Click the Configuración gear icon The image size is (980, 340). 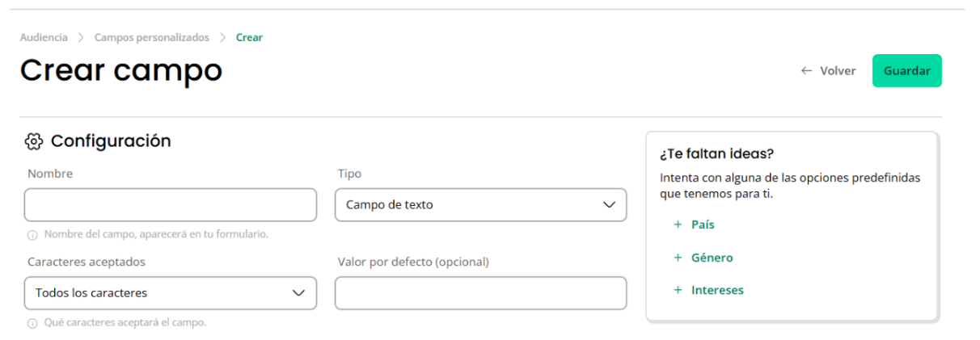click(x=33, y=141)
